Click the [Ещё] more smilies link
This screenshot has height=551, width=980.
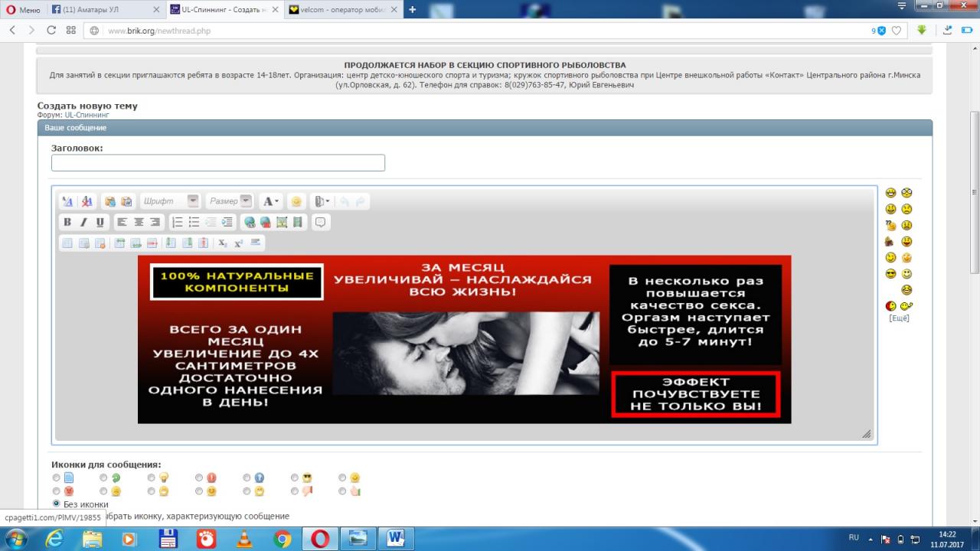click(899, 318)
